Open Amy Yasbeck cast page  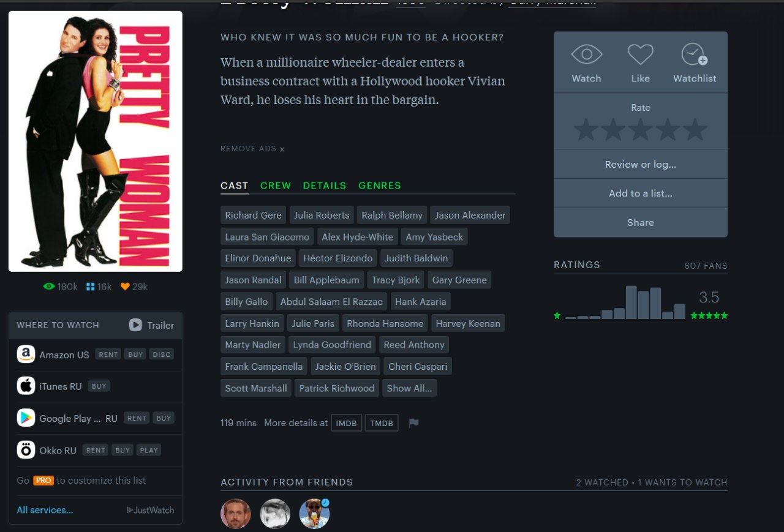coord(435,237)
